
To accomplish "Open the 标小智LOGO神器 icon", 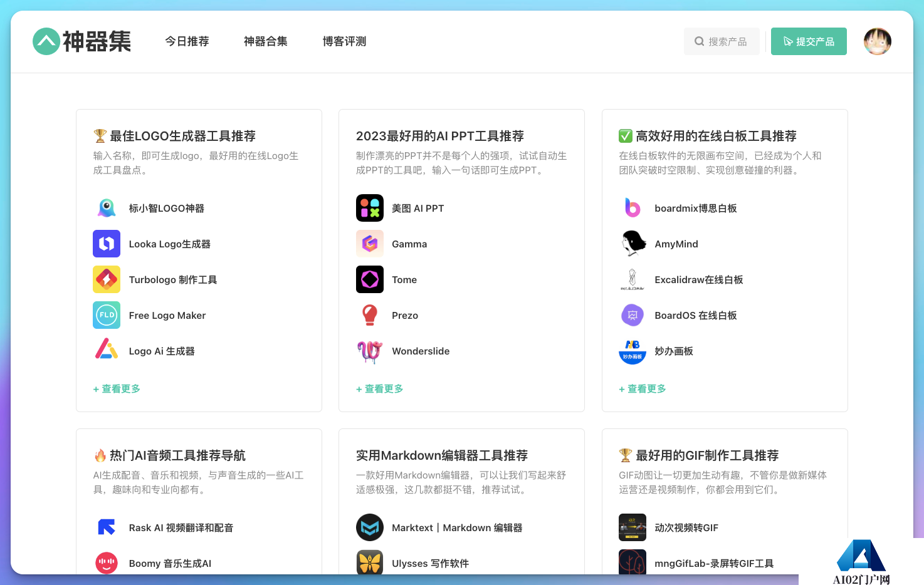I will [107, 208].
